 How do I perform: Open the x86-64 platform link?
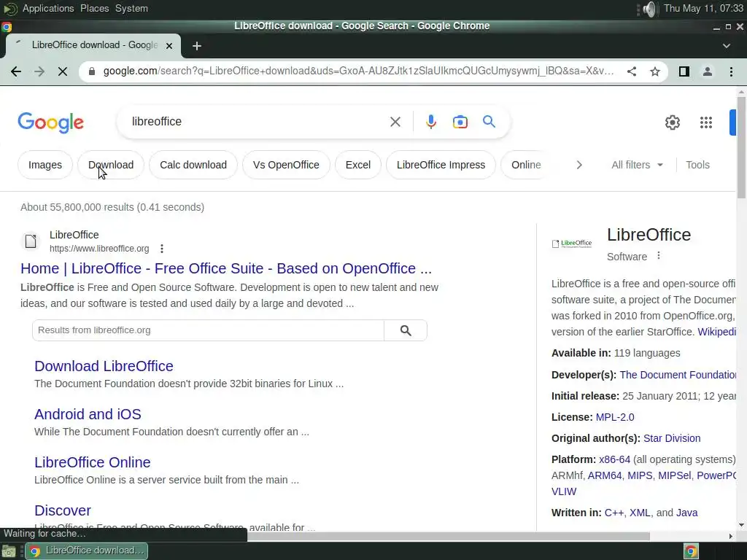point(614,459)
